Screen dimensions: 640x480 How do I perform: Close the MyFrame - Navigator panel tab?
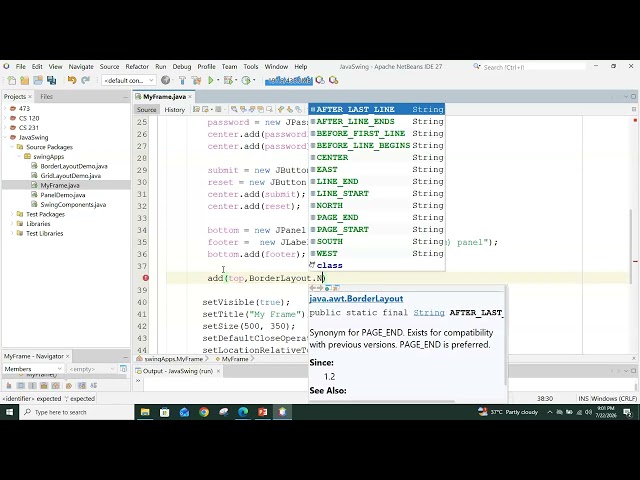(x=68, y=356)
